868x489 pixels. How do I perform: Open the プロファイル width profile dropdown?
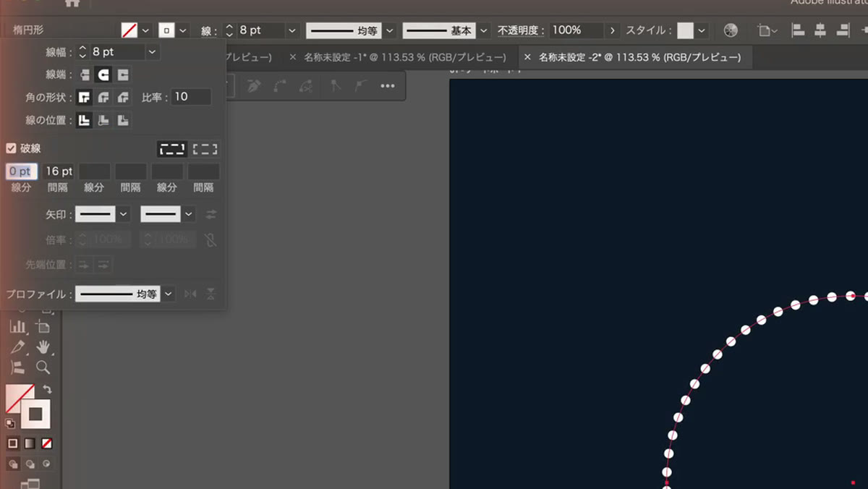(168, 294)
